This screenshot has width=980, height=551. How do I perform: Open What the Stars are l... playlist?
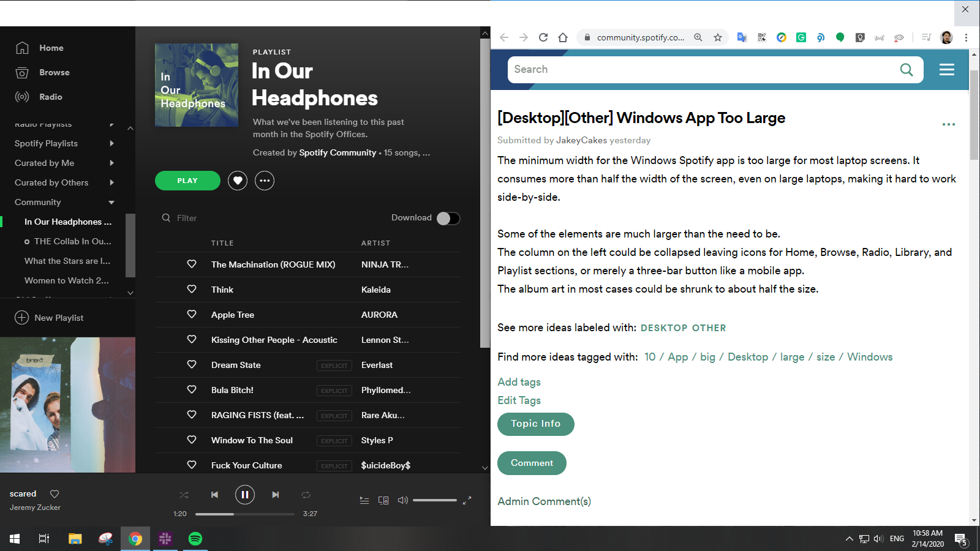click(x=67, y=261)
